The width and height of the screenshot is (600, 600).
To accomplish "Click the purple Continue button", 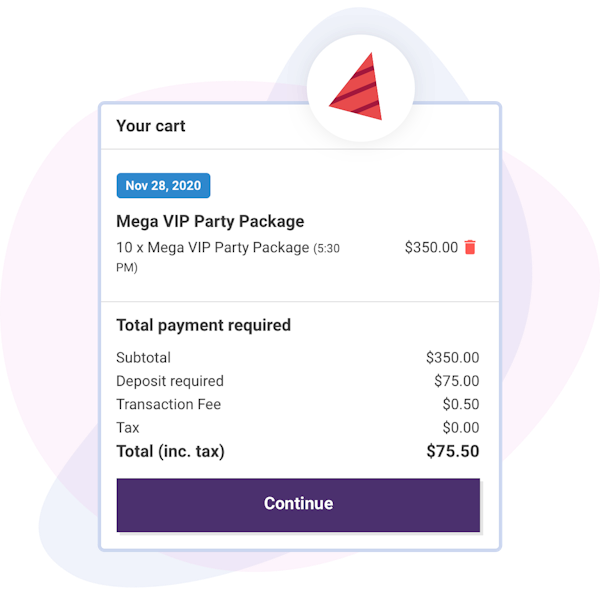I will click(298, 505).
